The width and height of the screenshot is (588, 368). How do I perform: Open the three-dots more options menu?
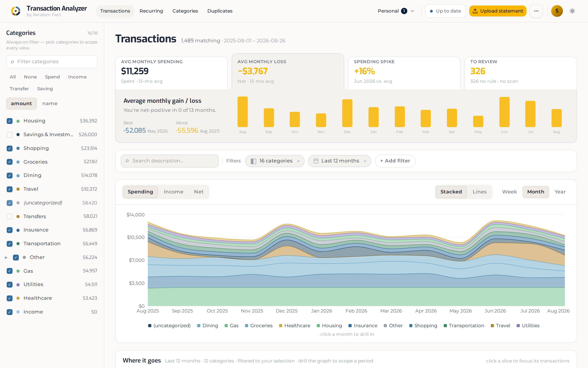[x=536, y=11]
